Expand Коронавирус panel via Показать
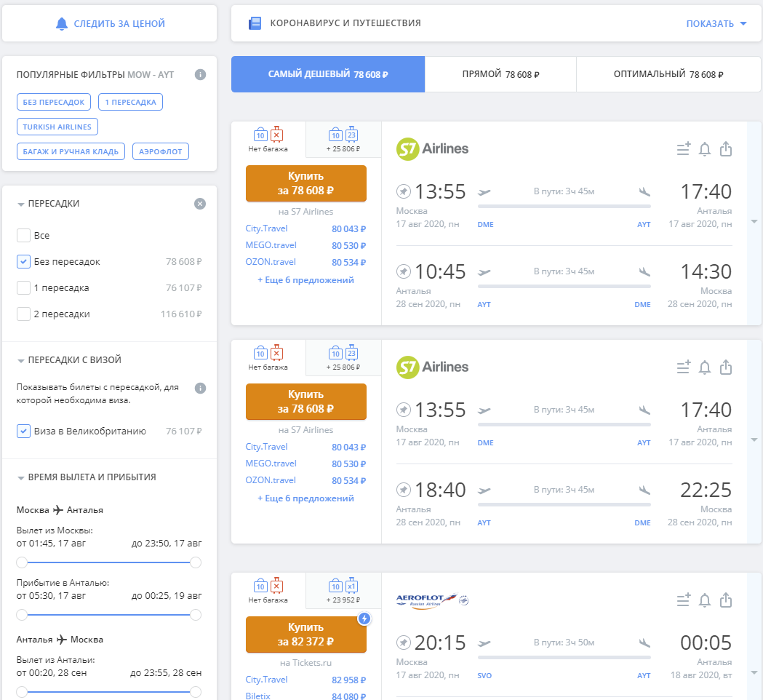 pos(716,23)
